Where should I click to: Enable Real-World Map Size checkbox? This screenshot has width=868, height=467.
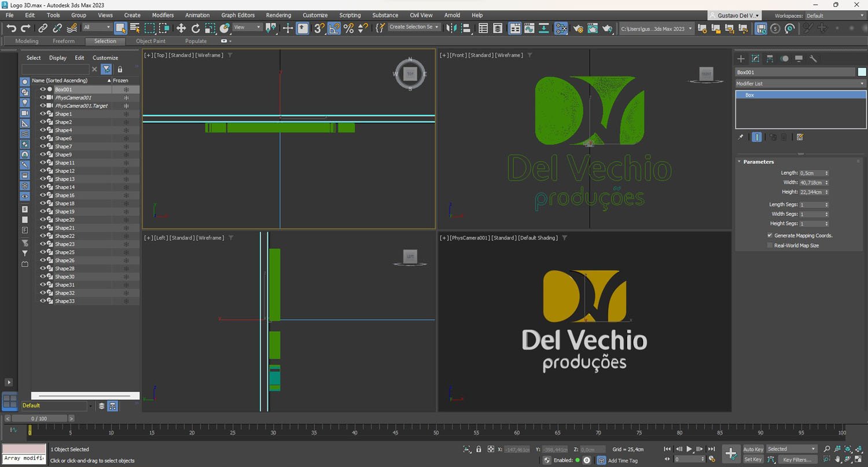click(x=770, y=245)
